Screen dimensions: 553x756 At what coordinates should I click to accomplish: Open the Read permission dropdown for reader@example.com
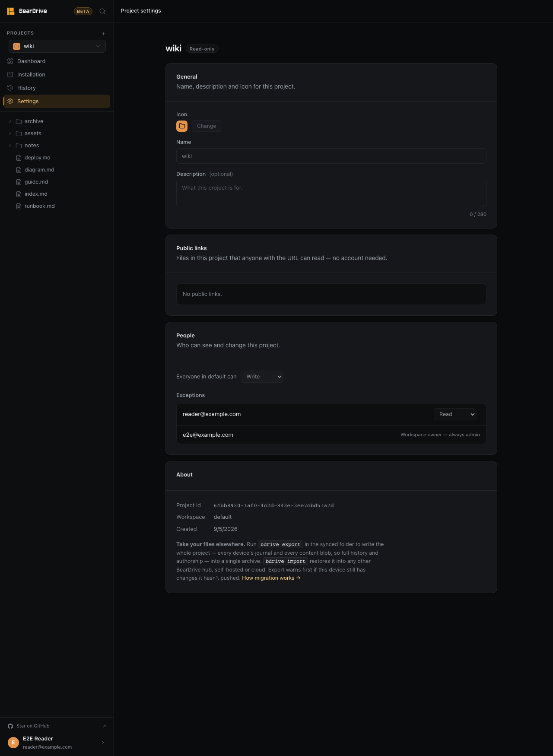(x=455, y=414)
